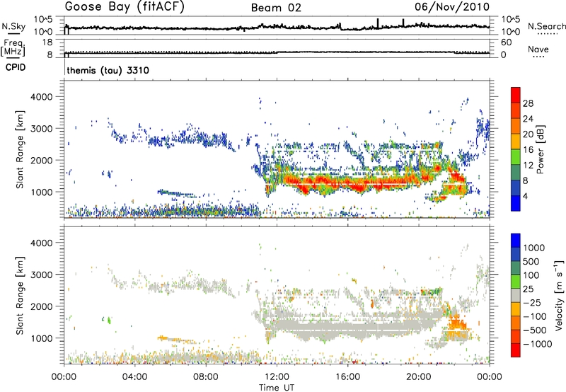
Task: Select the 'Freq. [MHz]' axis label
Action: click(x=13, y=48)
